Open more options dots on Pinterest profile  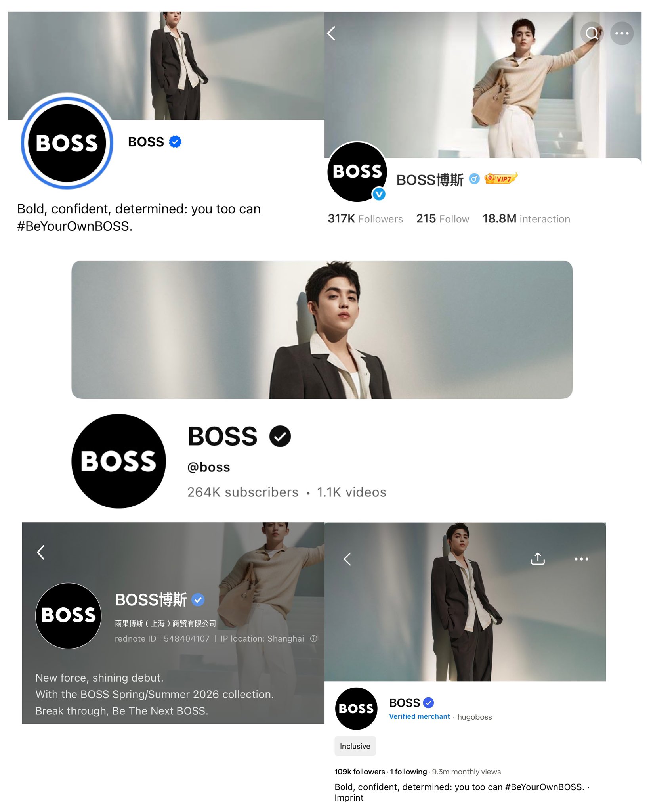(x=581, y=559)
